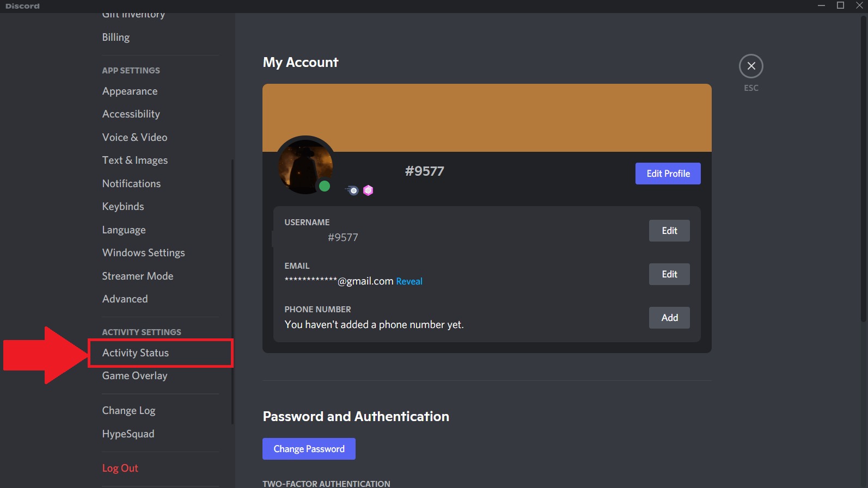Open Activity Status settings
The width and height of the screenshot is (868, 488).
point(136,353)
